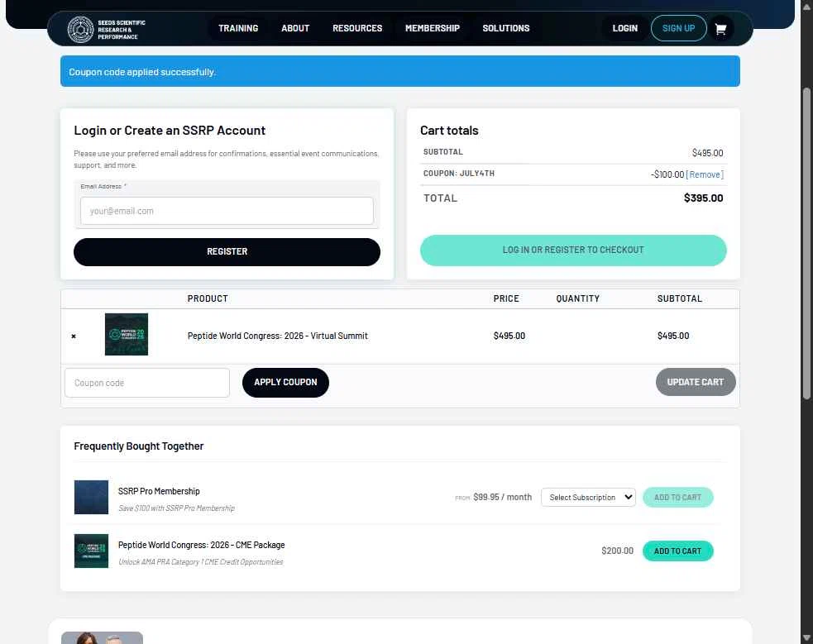Click the 'Save $100 with SSRP Pro Membership' text

(x=176, y=508)
